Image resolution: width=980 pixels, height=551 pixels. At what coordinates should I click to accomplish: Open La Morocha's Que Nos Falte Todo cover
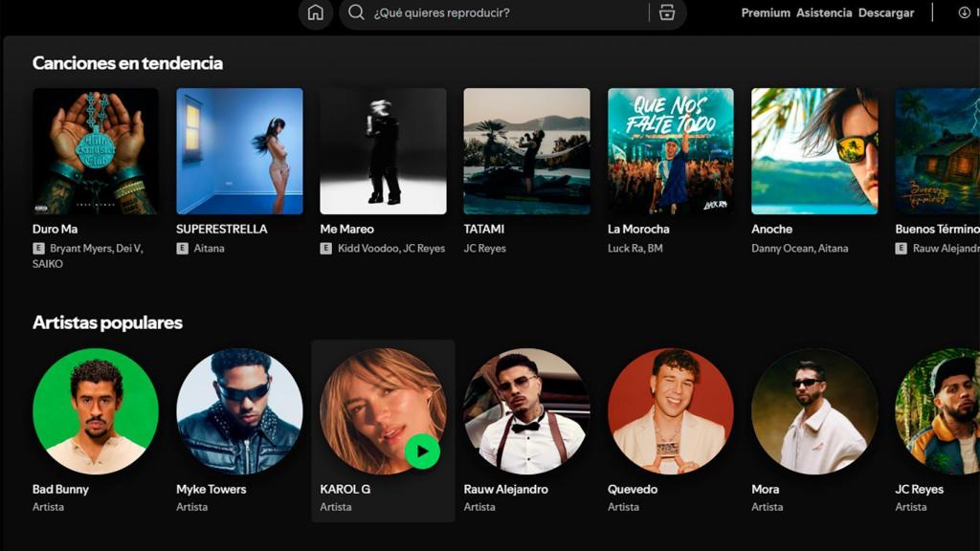pos(670,150)
